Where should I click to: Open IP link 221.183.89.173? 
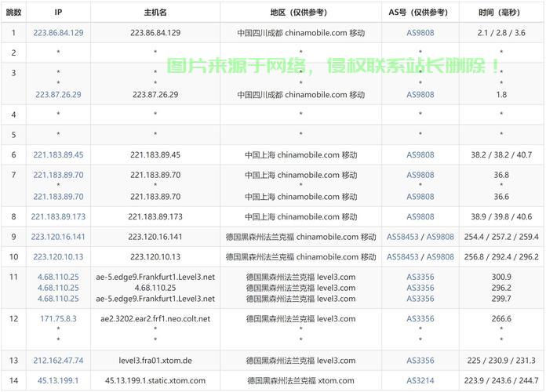click(x=58, y=216)
